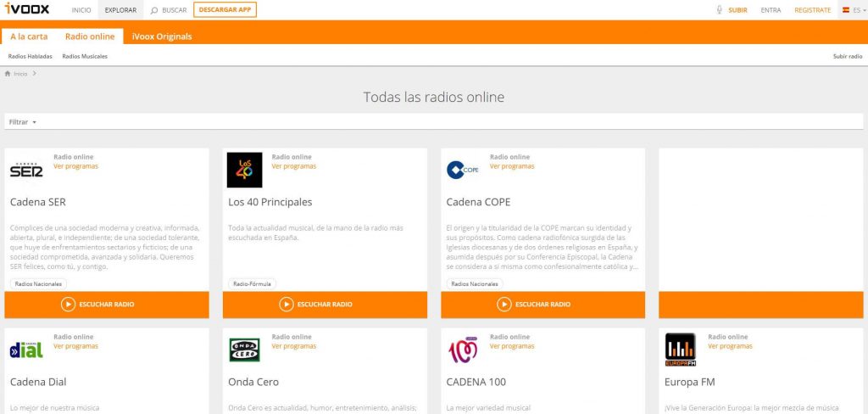868x414 pixels.
Task: Open Ver programas for Cadena 100
Action: click(512, 346)
